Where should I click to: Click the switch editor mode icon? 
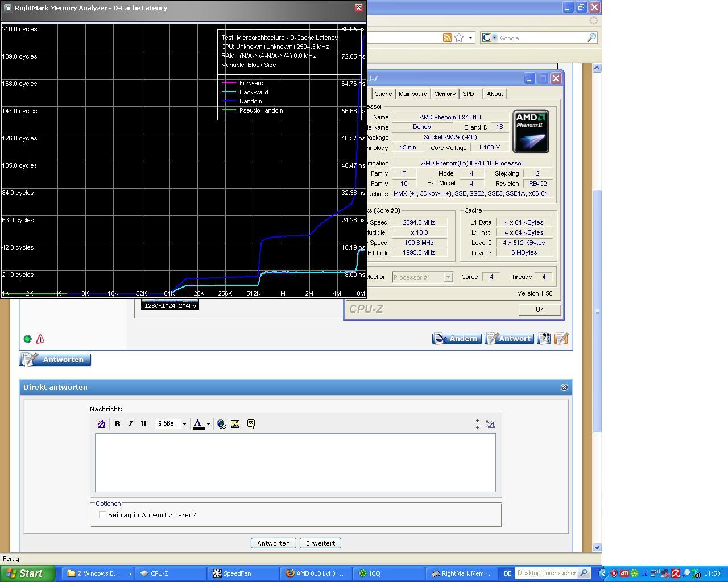pos(490,424)
